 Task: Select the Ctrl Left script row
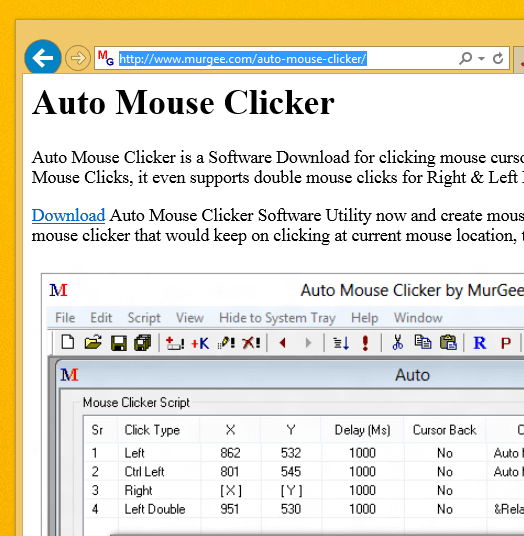click(304, 472)
